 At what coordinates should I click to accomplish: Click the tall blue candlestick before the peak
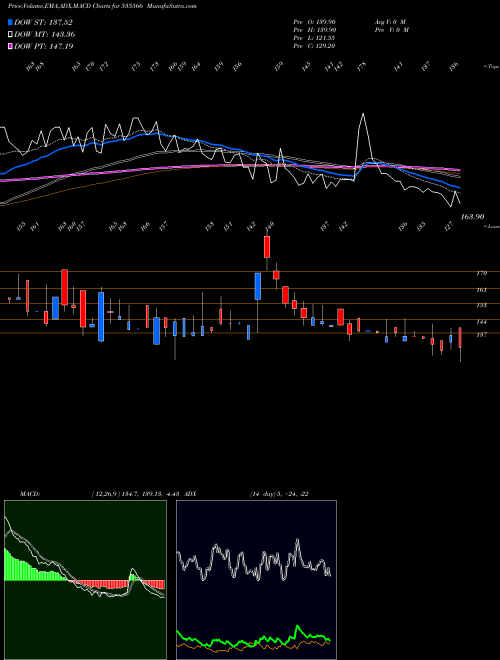[x=258, y=286]
